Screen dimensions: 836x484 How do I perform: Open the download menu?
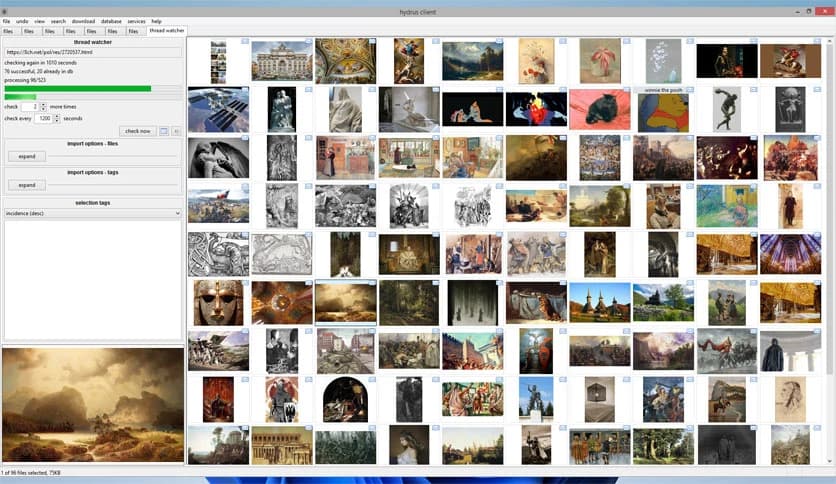coord(83,21)
